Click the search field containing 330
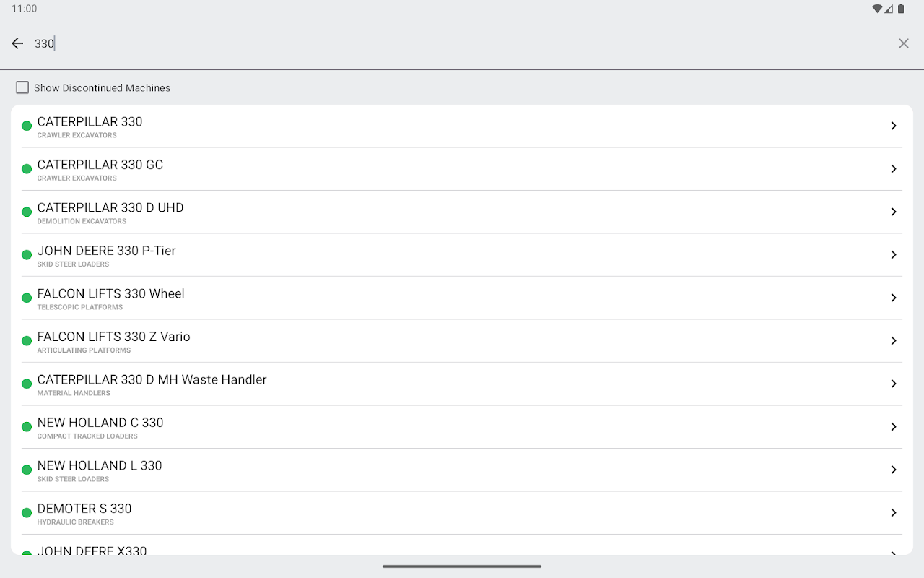This screenshot has height=578, width=924. coord(462,43)
